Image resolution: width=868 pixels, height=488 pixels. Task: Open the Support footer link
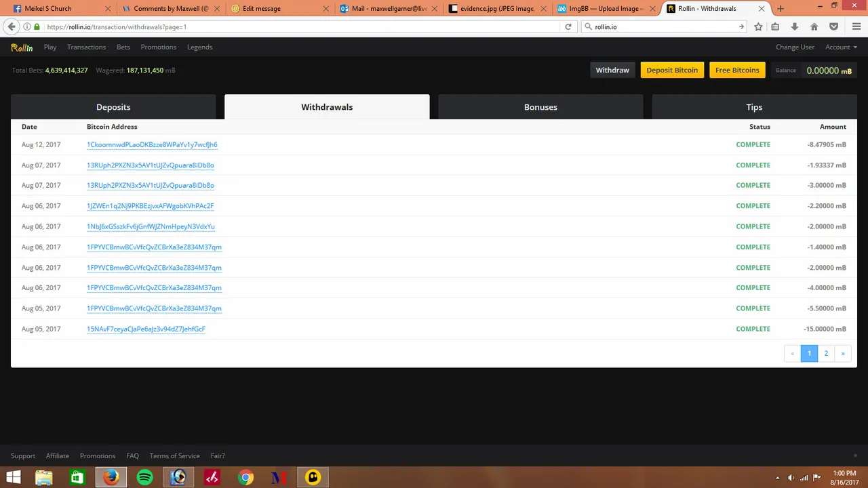(23, 456)
